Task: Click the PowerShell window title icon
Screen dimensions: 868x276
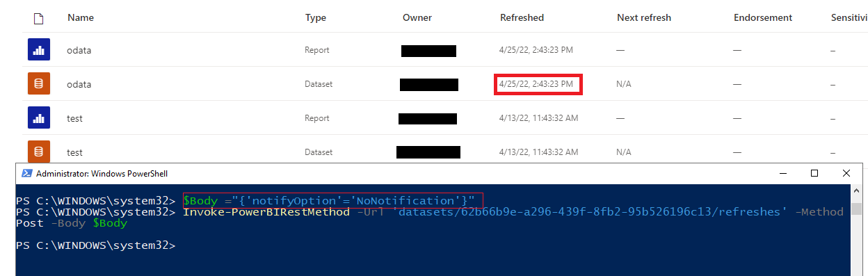Action: click(26, 173)
